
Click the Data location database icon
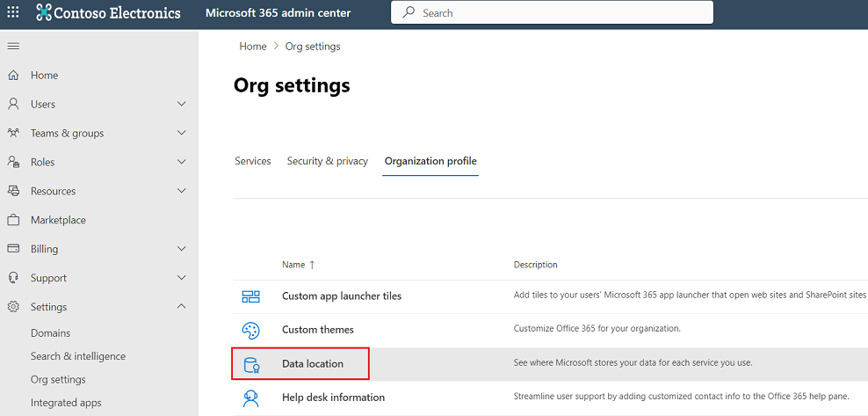(250, 364)
